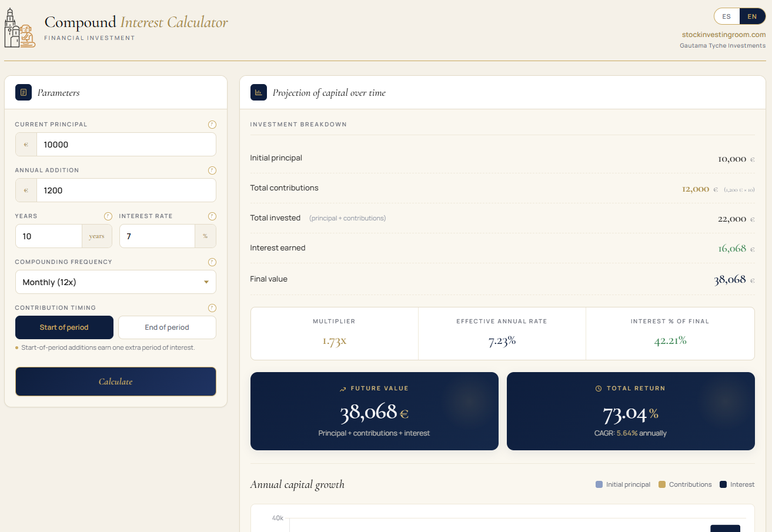
Task: Toggle the Contributions legend swatch
Action: 662,484
